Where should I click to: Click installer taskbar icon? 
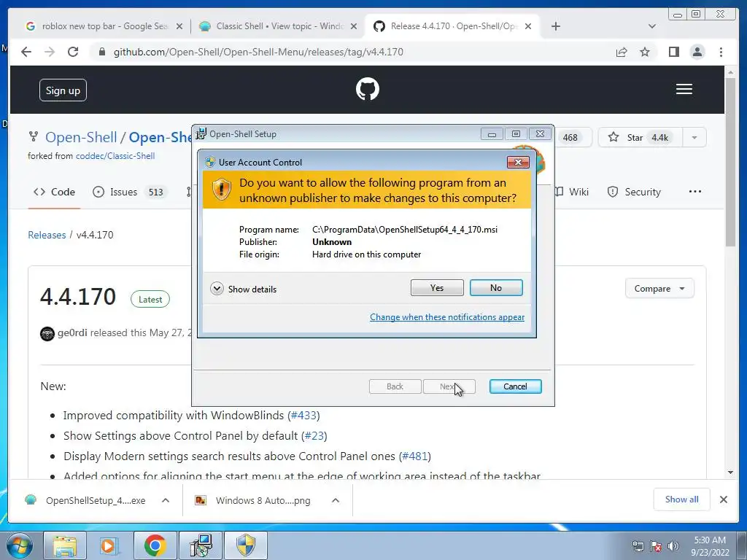(201, 545)
